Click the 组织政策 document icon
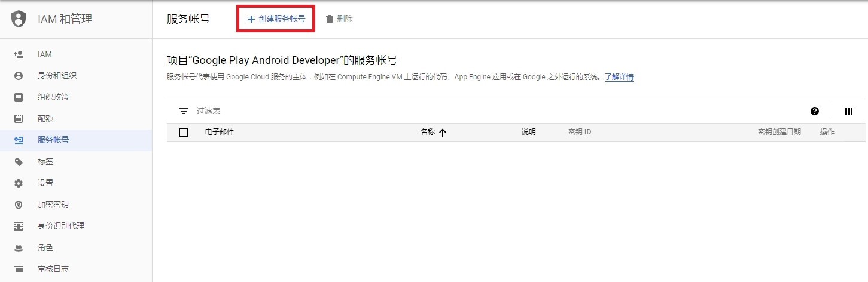Image resolution: width=868 pixels, height=282 pixels. pyautogui.click(x=19, y=97)
